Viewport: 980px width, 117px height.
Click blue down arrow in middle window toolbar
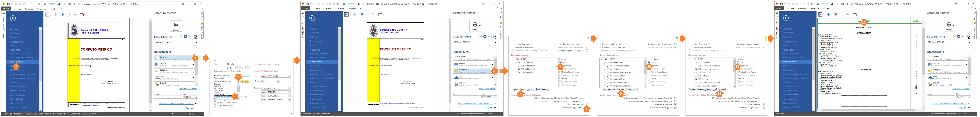[x=362, y=14]
